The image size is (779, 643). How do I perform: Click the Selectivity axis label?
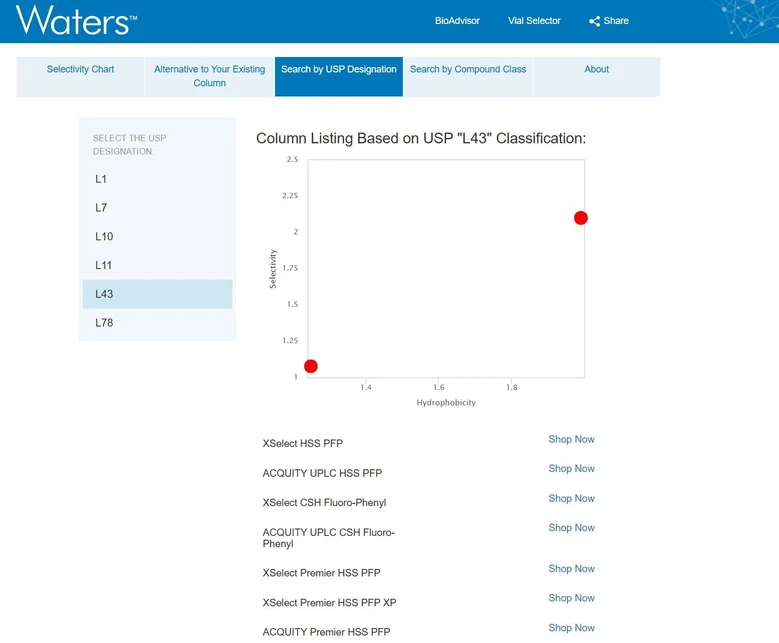[x=272, y=269]
